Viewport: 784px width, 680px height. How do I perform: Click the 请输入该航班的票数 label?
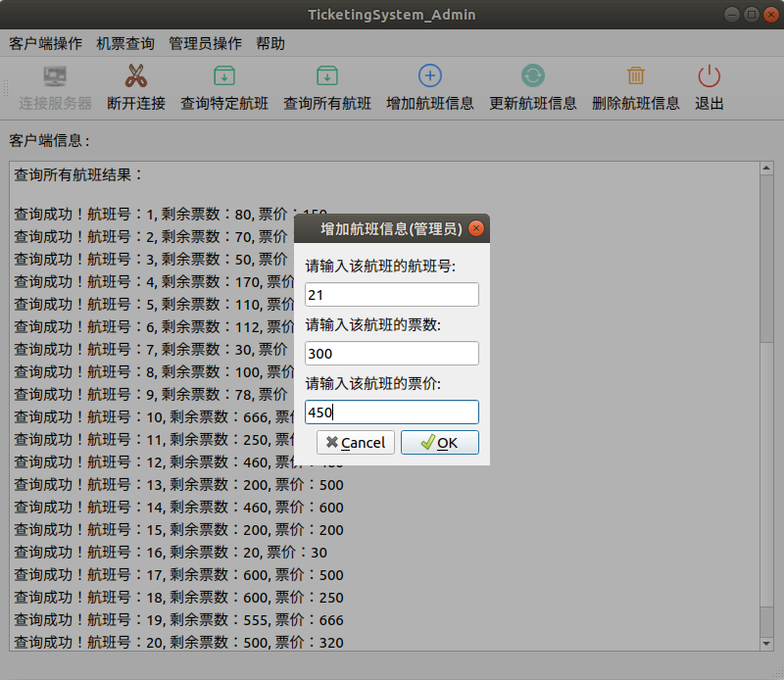pyautogui.click(x=373, y=325)
